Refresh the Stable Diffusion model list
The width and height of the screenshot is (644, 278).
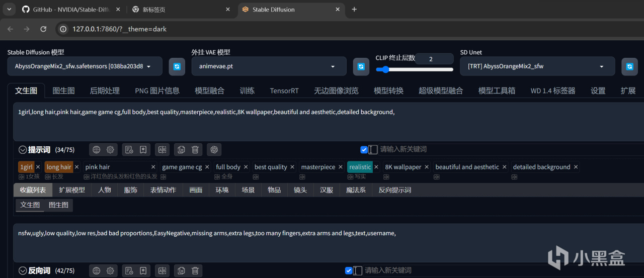177,66
